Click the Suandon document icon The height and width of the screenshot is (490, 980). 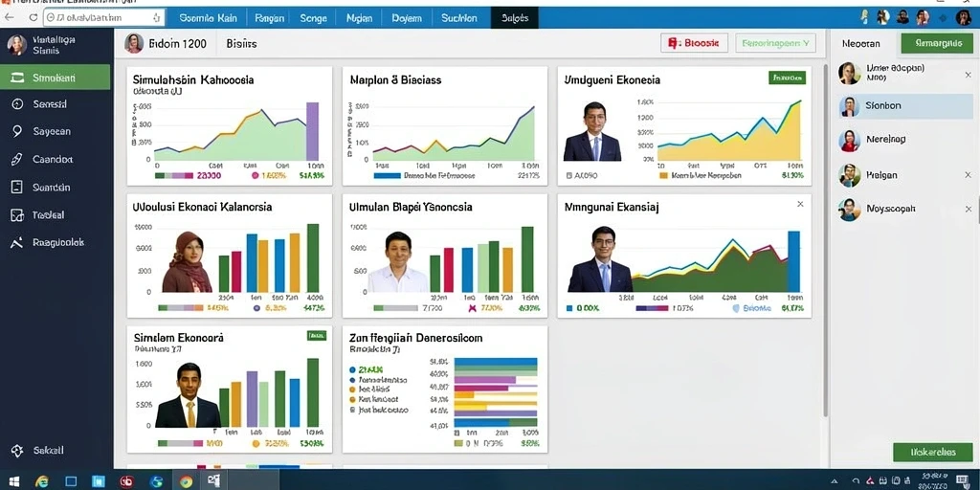click(x=17, y=187)
